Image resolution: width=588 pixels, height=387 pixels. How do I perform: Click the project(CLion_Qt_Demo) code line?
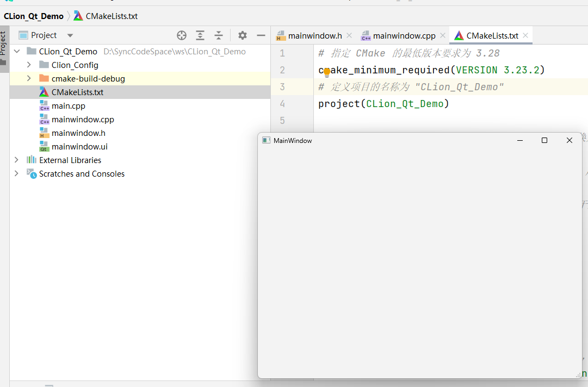click(383, 104)
